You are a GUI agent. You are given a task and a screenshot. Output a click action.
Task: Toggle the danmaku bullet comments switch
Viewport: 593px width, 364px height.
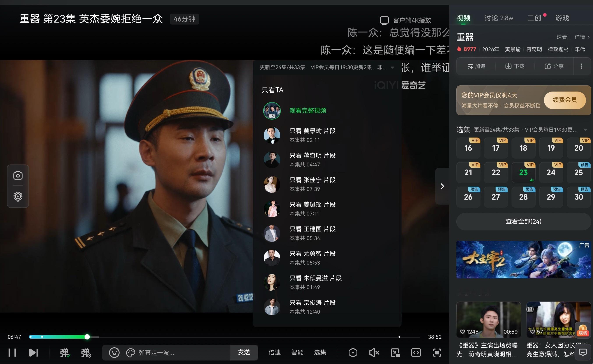(65, 353)
